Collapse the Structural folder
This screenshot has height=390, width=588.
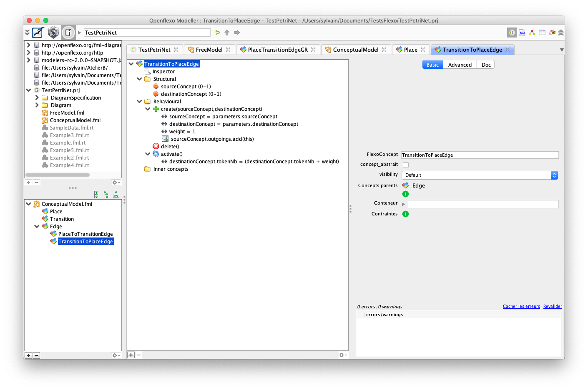(139, 79)
